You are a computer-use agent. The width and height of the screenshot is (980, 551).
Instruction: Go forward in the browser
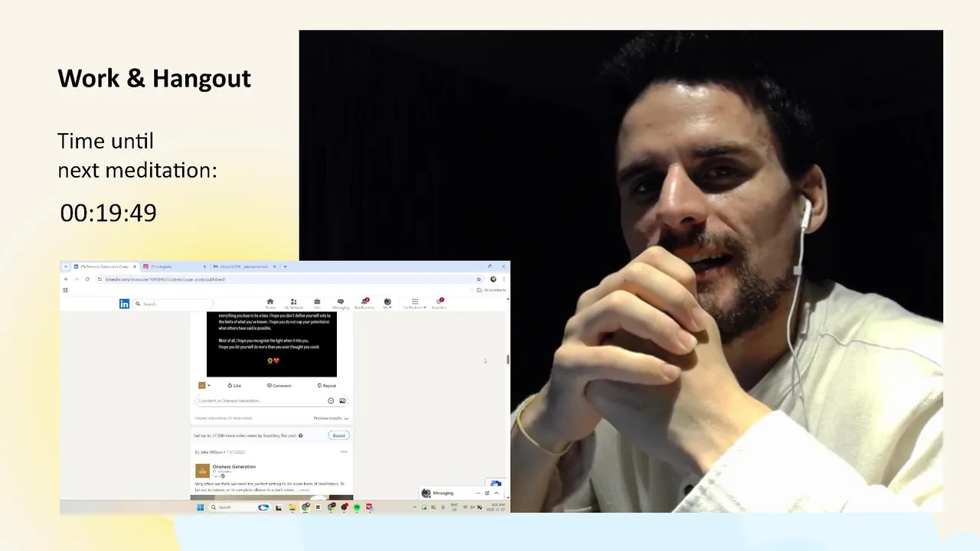[77, 279]
